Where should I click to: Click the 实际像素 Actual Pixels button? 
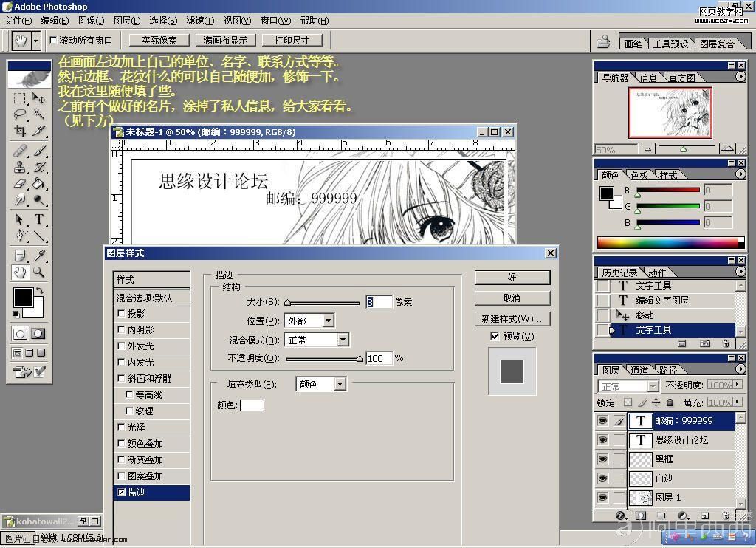click(159, 41)
